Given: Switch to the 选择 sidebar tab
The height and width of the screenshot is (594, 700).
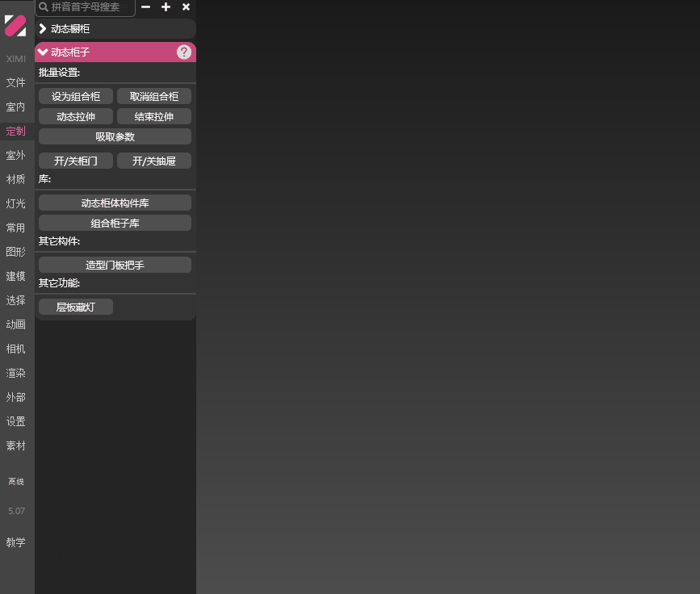Looking at the screenshot, I should [x=16, y=300].
